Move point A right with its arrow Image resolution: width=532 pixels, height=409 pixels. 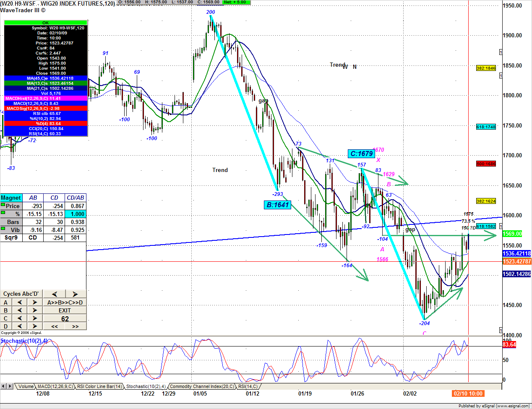pos(35,302)
